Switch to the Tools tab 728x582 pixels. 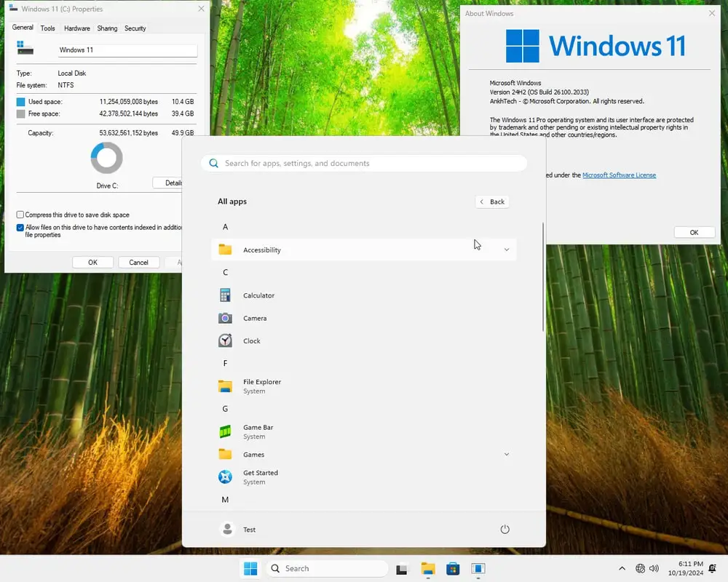[x=47, y=28]
